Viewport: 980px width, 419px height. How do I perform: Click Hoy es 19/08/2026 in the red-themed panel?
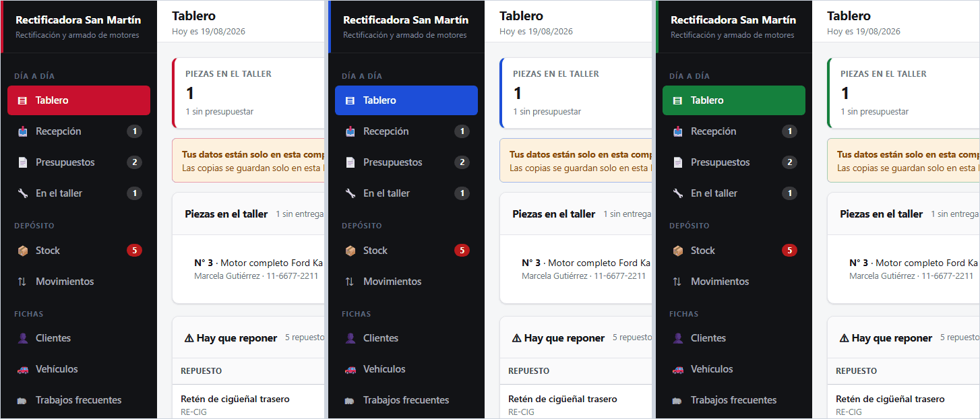208,32
